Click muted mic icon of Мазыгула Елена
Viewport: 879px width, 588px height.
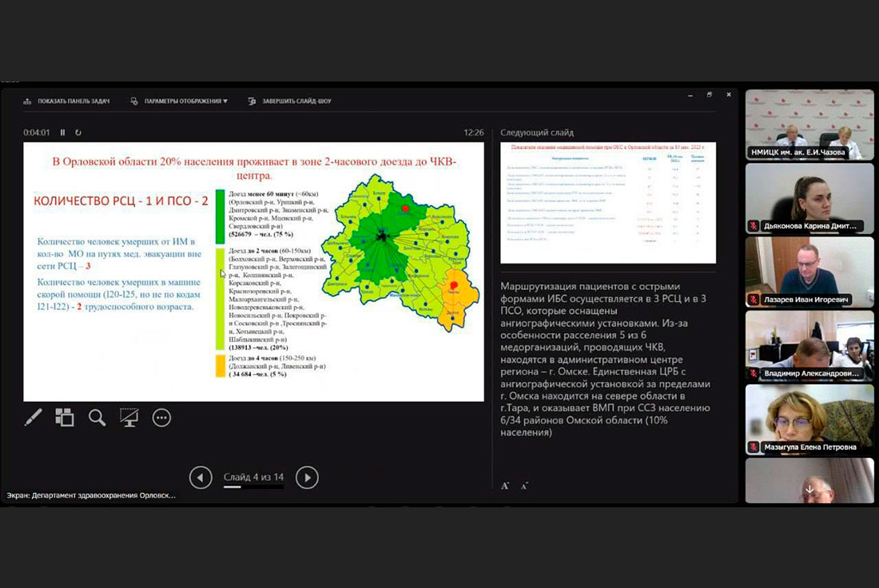point(754,447)
